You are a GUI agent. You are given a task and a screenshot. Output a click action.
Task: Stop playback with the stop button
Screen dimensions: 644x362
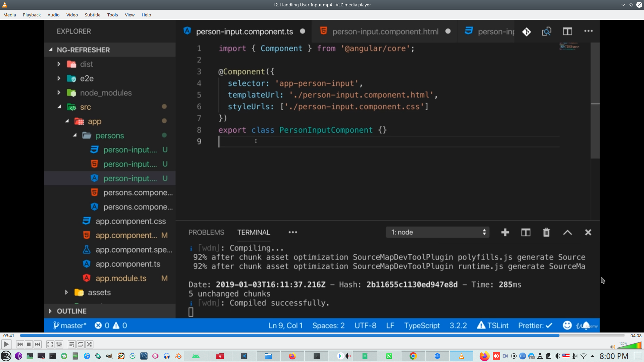[x=29, y=344]
